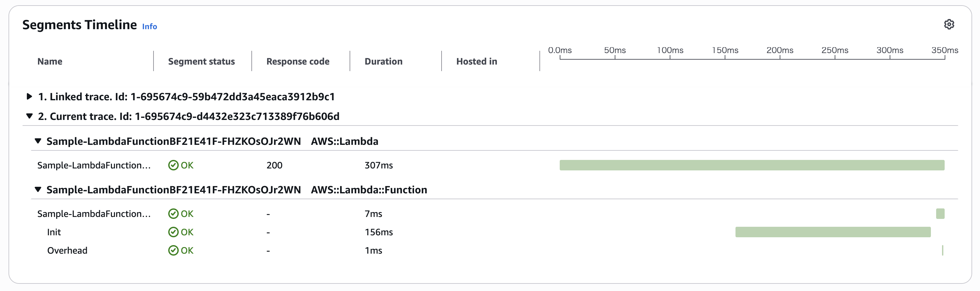This screenshot has height=291, width=980.
Task: Collapse the Current trace section
Action: click(29, 116)
